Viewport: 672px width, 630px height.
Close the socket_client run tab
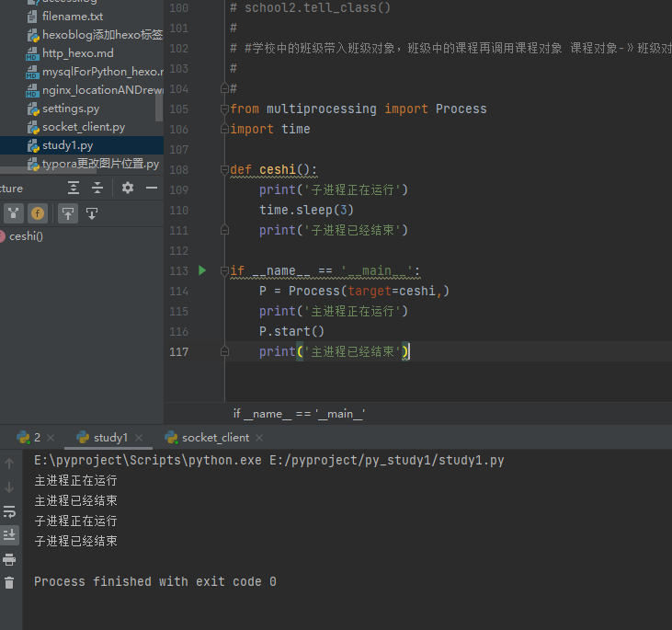pyautogui.click(x=259, y=439)
